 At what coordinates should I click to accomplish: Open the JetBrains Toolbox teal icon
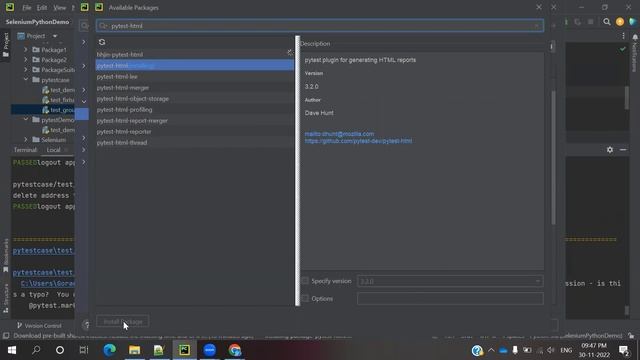point(632,22)
